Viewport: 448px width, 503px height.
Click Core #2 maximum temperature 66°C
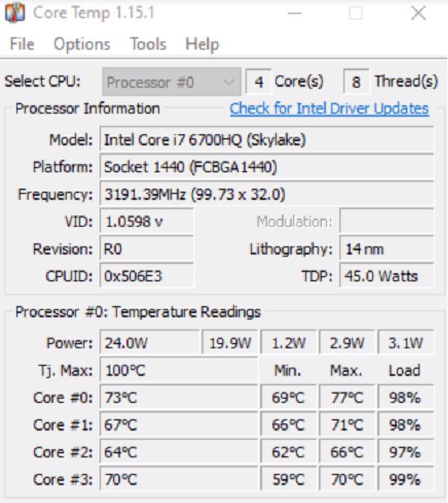(347, 452)
